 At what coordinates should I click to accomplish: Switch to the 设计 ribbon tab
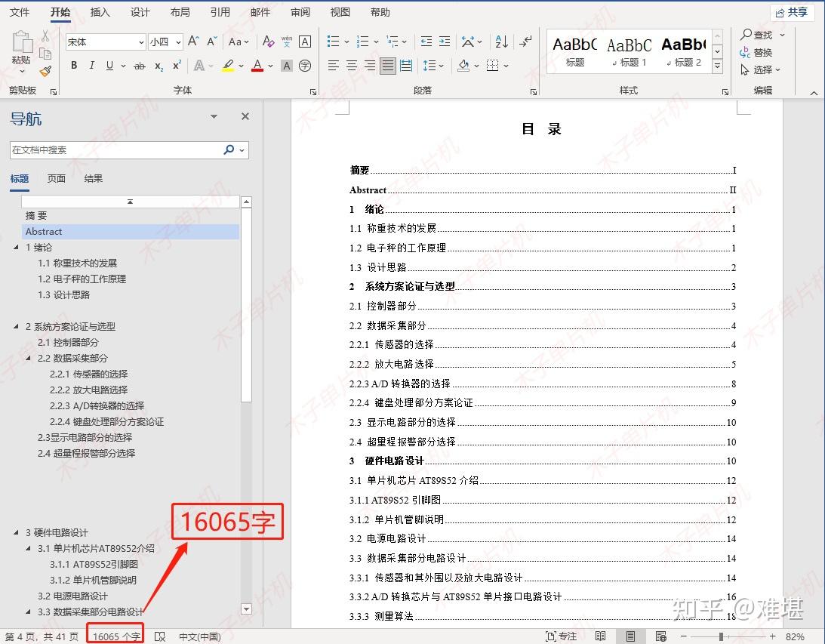[x=140, y=12]
